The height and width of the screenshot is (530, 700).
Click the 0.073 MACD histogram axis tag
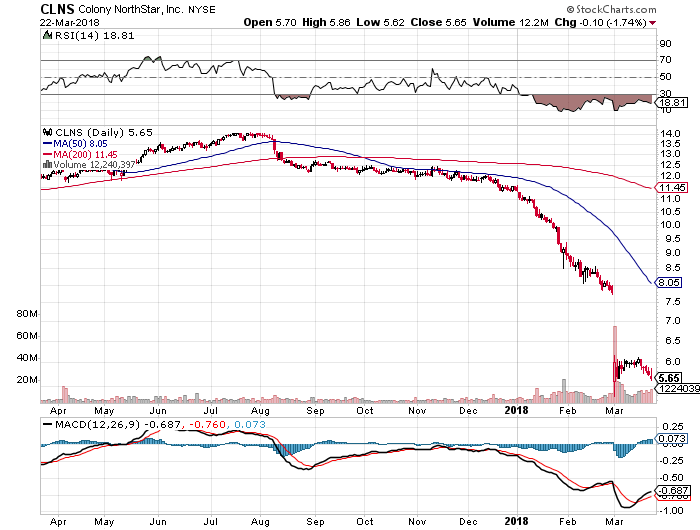click(x=672, y=438)
